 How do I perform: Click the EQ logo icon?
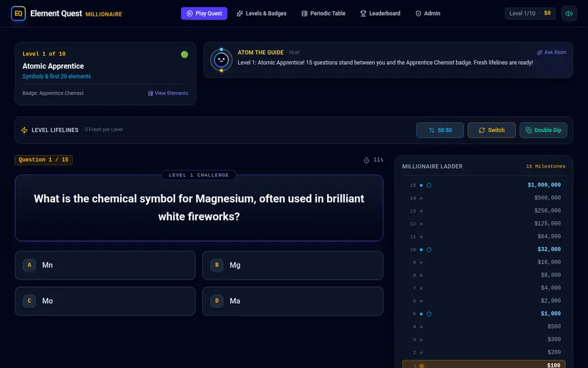[x=18, y=14]
